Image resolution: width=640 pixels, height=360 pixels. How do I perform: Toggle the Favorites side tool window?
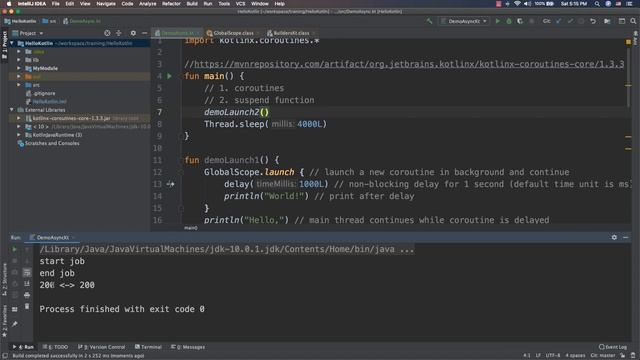coord(4,321)
